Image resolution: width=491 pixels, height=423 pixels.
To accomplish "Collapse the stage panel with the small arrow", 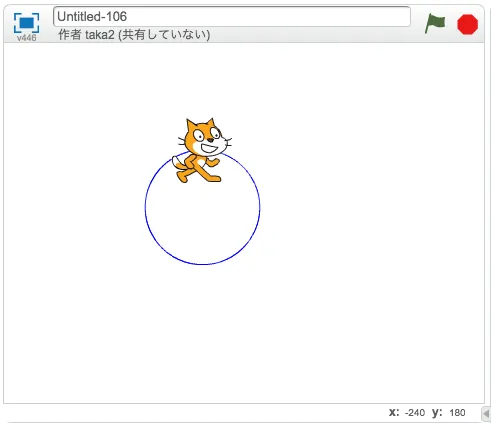I will coord(486,414).
